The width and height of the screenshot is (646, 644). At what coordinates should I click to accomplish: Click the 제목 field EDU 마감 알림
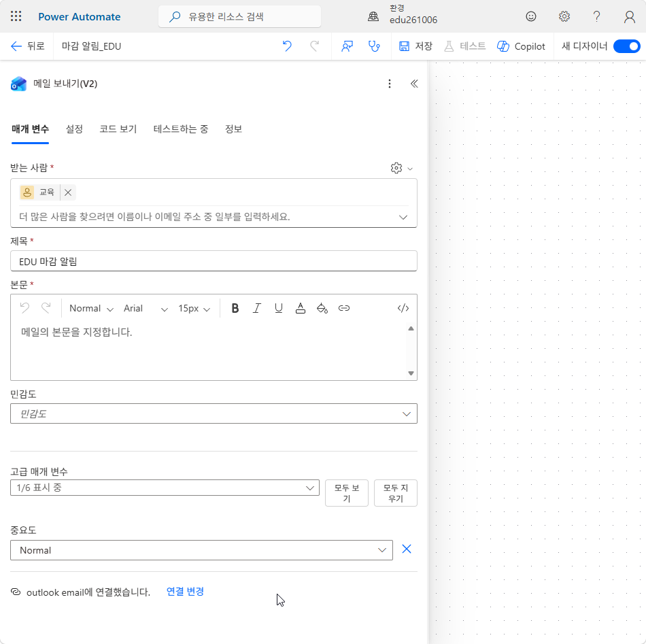(214, 261)
